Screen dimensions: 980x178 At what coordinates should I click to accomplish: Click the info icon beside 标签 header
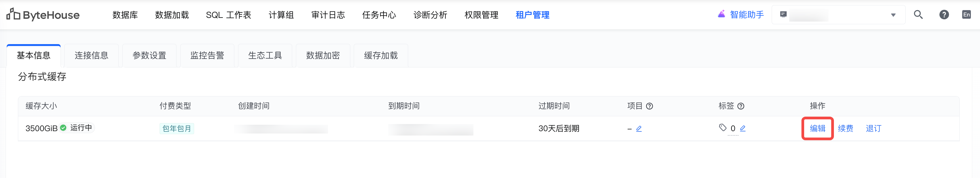coord(741,106)
